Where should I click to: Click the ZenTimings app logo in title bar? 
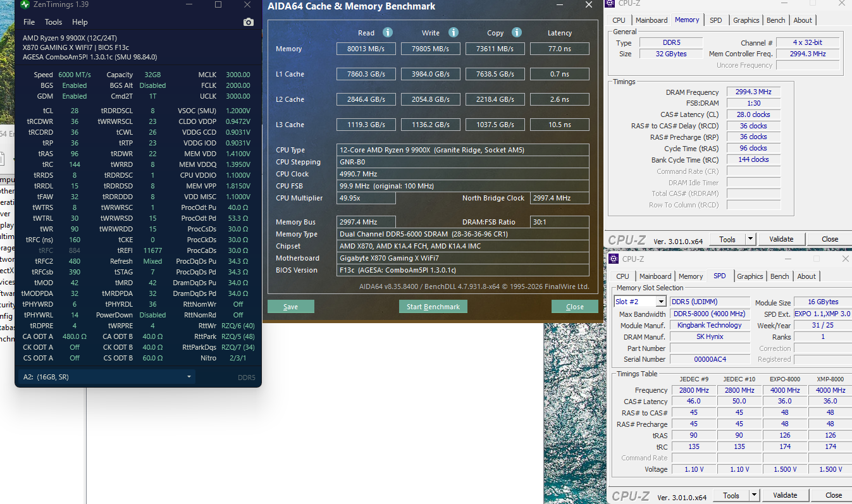pos(25,4)
